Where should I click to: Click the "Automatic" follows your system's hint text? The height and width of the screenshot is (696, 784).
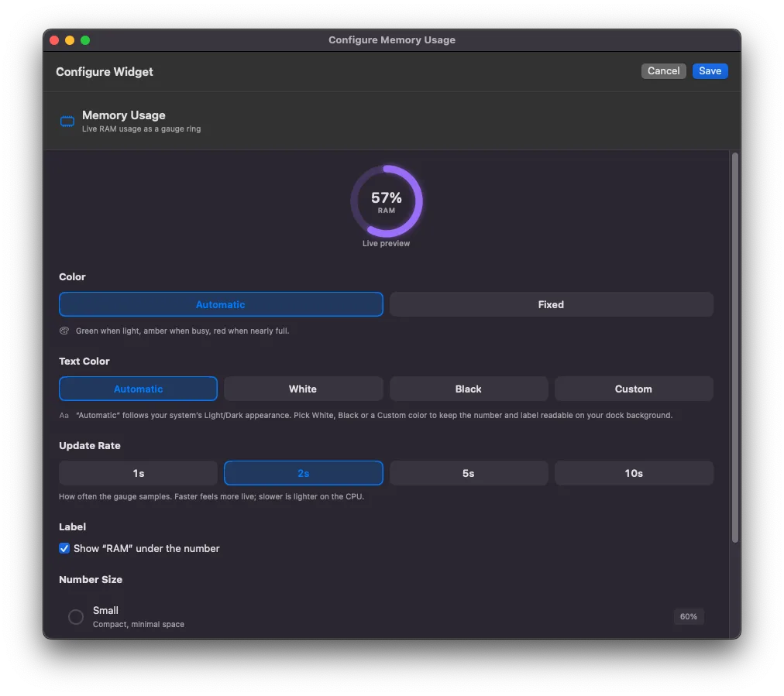pyautogui.click(x=374, y=415)
